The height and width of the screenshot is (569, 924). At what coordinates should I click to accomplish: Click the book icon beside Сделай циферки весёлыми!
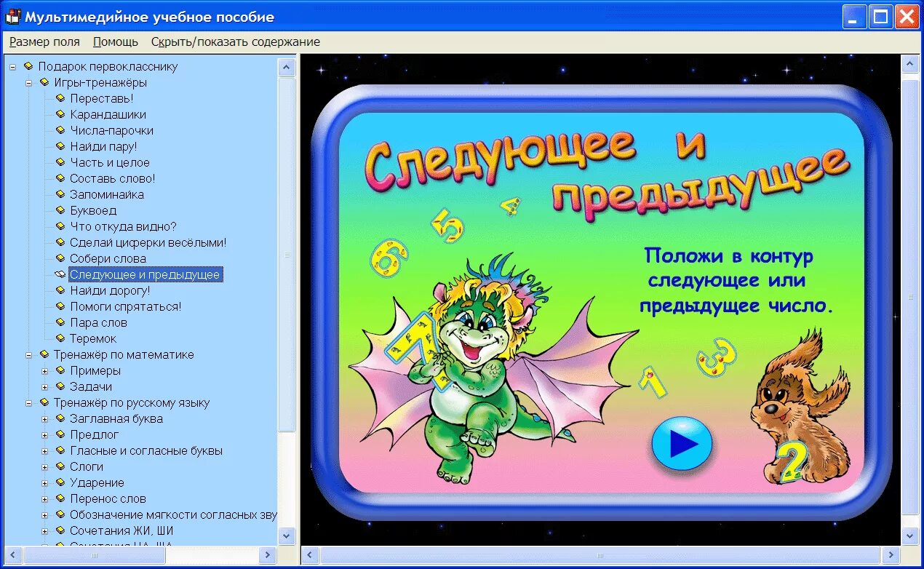click(60, 242)
